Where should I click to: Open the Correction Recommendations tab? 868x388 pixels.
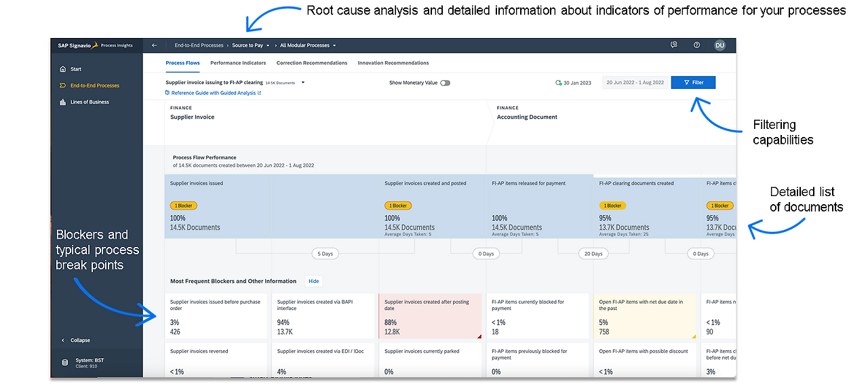click(x=312, y=63)
